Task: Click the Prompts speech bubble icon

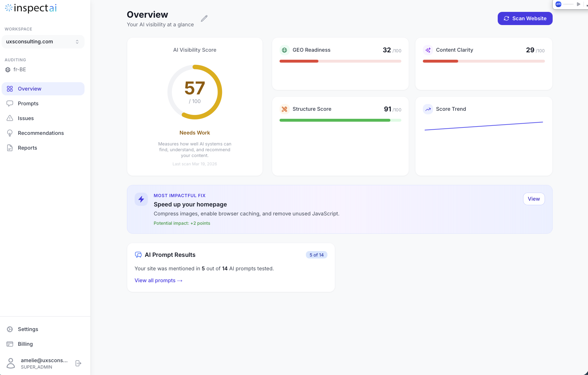Action: (x=10, y=104)
